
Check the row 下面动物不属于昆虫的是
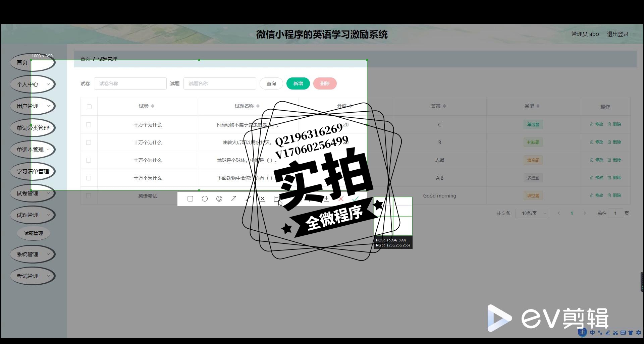(89, 125)
